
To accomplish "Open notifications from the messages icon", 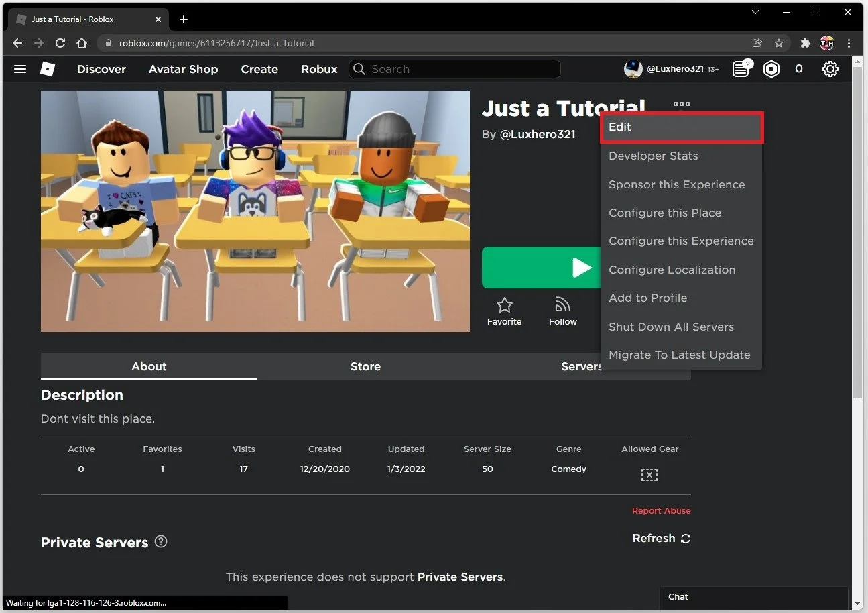I will pyautogui.click(x=740, y=69).
